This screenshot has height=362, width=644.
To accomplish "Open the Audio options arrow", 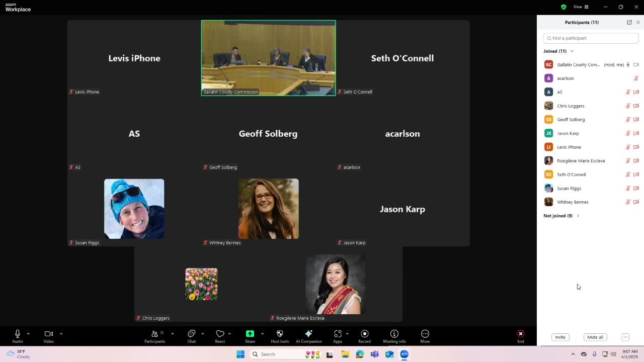I will pos(28,333).
